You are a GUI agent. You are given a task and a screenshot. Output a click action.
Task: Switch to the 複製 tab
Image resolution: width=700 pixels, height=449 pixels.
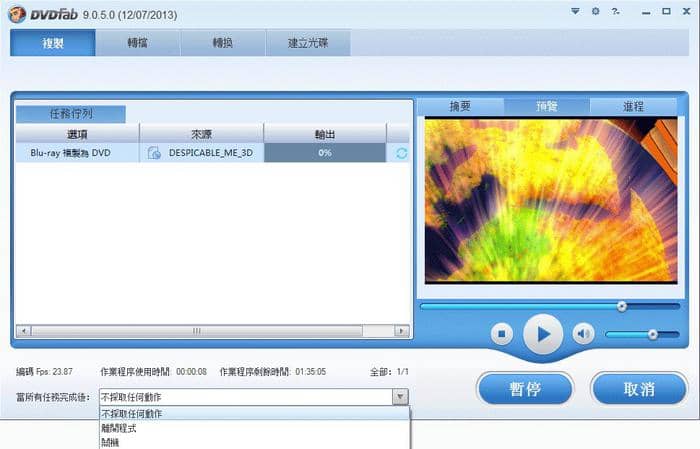[x=53, y=43]
